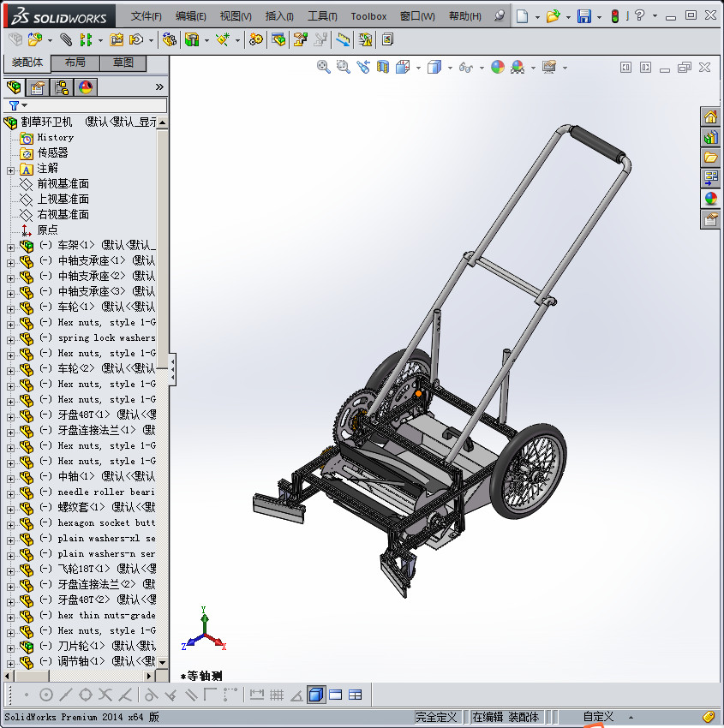This screenshot has height=728, width=724.
Task: Open the View Palette task pane icon
Action: (x=710, y=178)
